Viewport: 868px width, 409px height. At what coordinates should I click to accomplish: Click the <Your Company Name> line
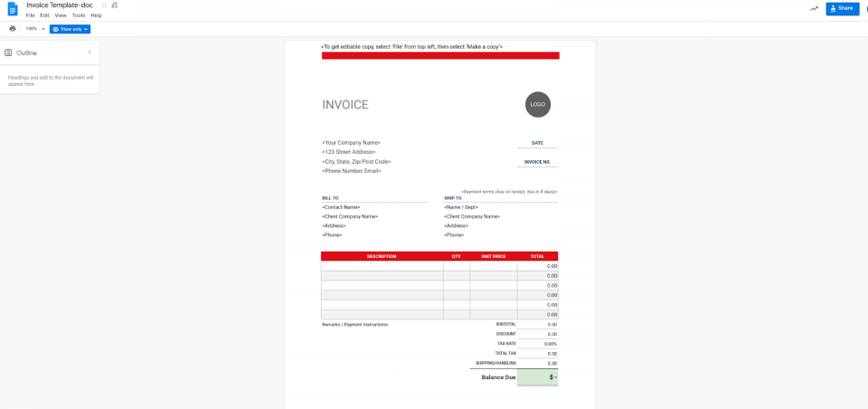coord(351,143)
